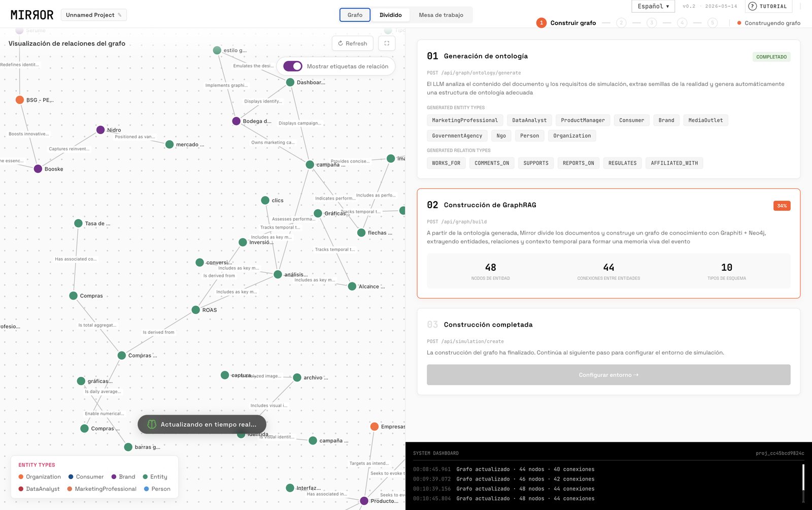Select the flechas ... green node
812x510 pixels.
[361, 233]
